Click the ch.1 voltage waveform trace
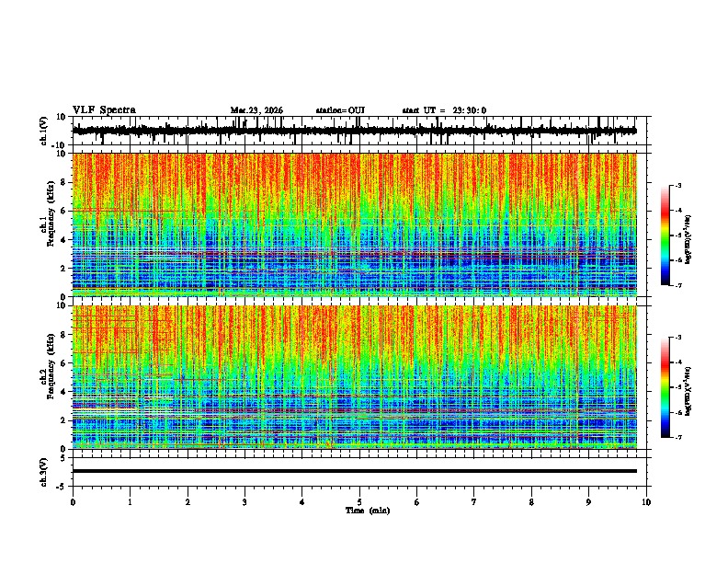 coord(355,131)
